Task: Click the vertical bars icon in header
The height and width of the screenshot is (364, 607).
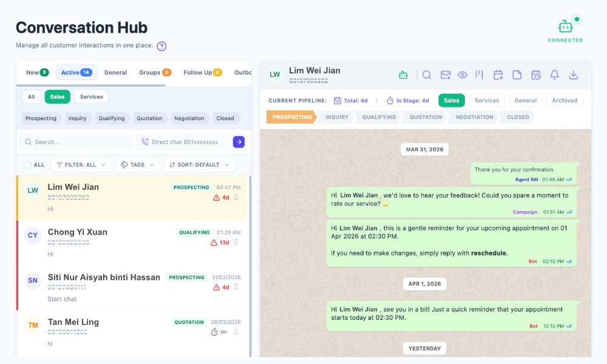Action: pos(480,75)
